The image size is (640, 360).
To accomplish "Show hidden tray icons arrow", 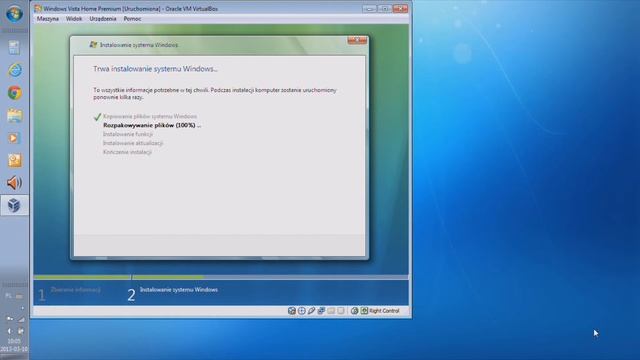I will click(x=22, y=308).
